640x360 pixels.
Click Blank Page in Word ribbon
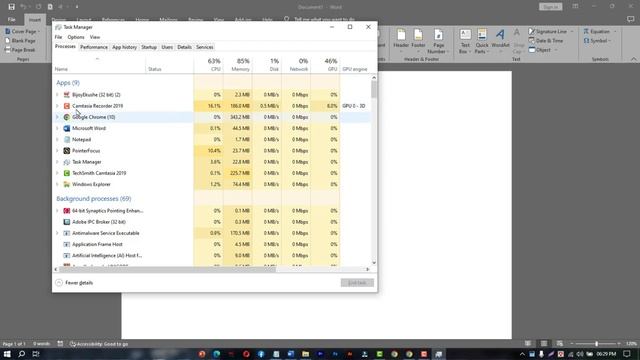(20, 41)
